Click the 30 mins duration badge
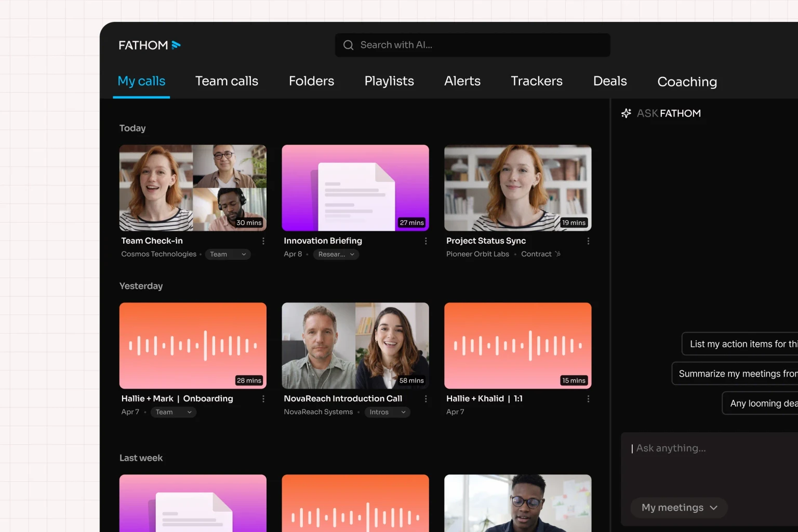The height and width of the screenshot is (532, 798). 249,223
